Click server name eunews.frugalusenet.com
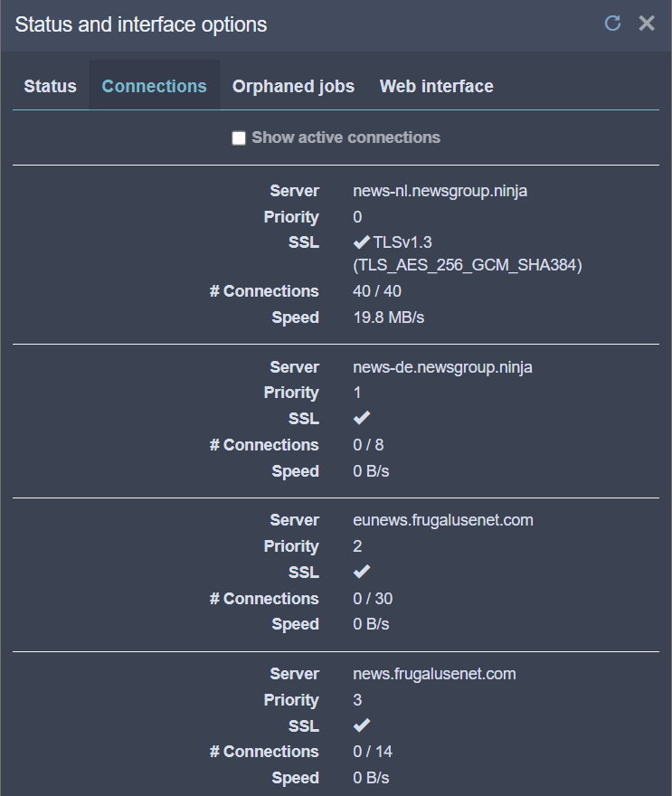Image resolution: width=672 pixels, height=796 pixels. click(442, 520)
